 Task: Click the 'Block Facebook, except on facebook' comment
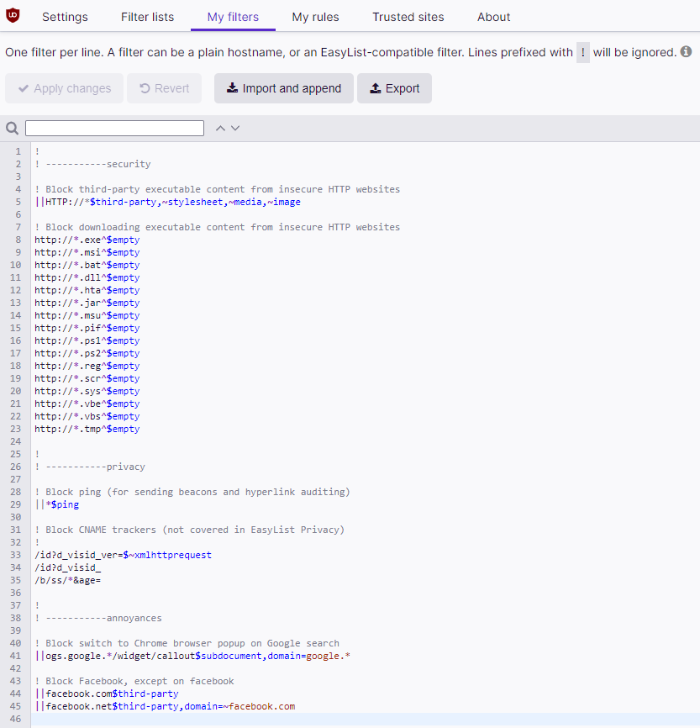point(134,681)
